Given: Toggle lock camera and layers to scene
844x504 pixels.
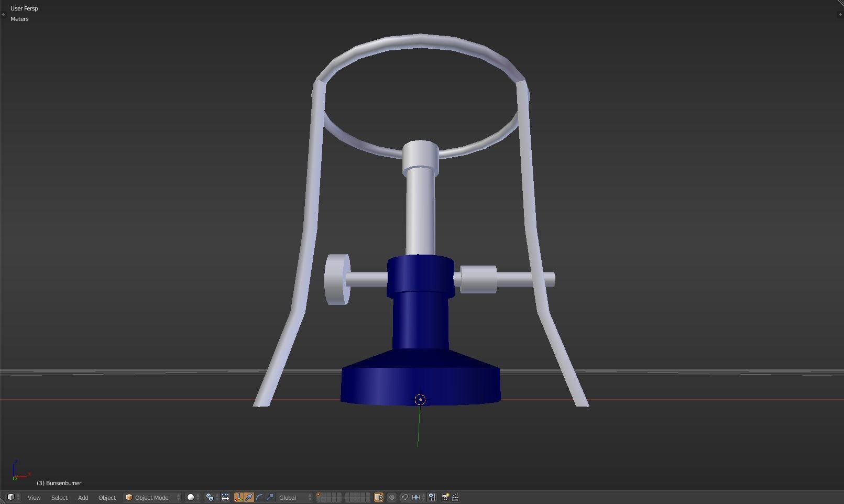Looking at the screenshot, I should pyautogui.click(x=379, y=497).
